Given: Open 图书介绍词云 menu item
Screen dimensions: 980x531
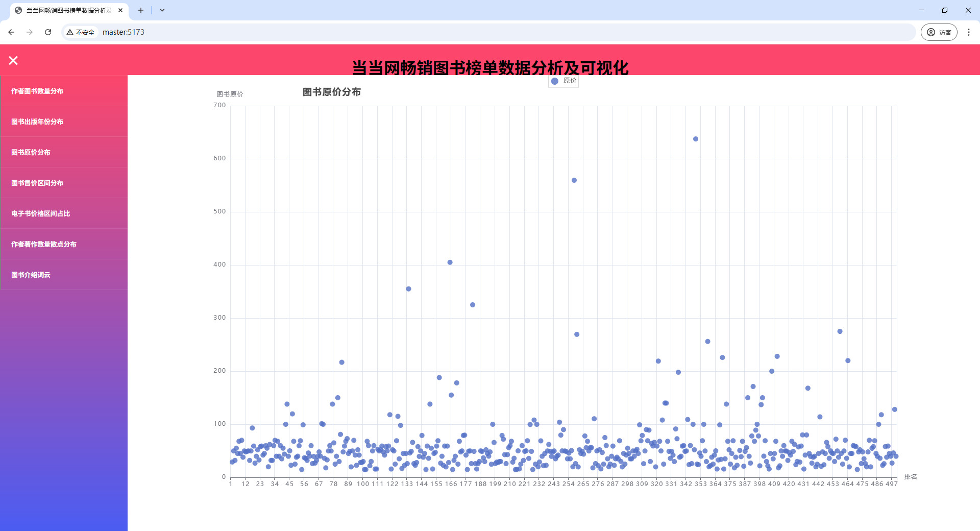Looking at the screenshot, I should pyautogui.click(x=64, y=275).
